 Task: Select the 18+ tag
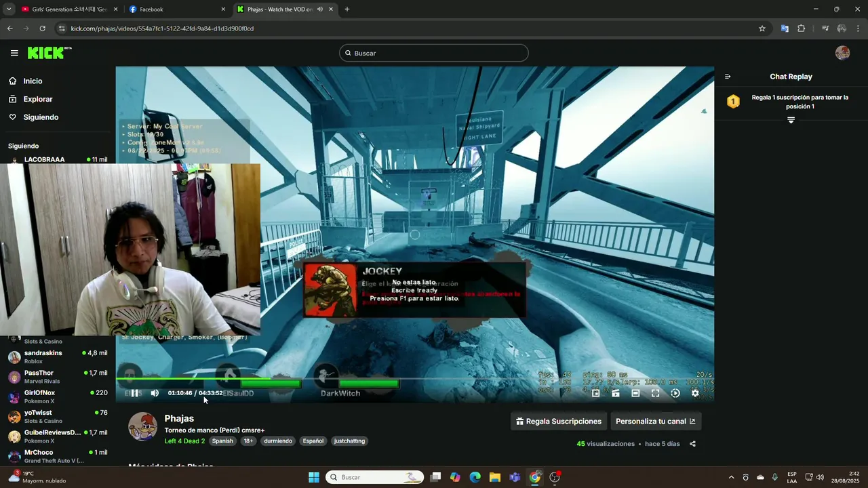click(248, 441)
